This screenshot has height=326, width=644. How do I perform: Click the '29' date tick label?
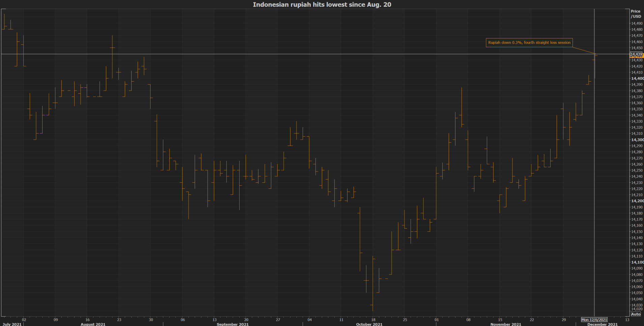(564, 320)
